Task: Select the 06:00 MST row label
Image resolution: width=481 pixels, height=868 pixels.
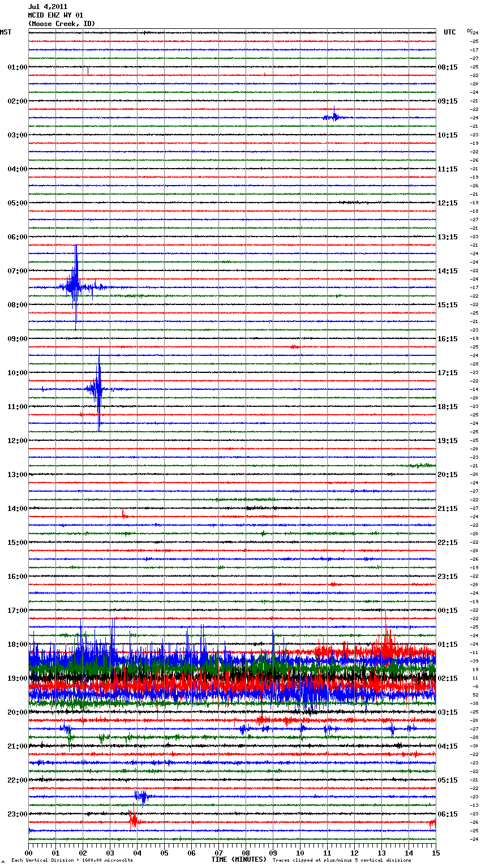Action: 18,237
